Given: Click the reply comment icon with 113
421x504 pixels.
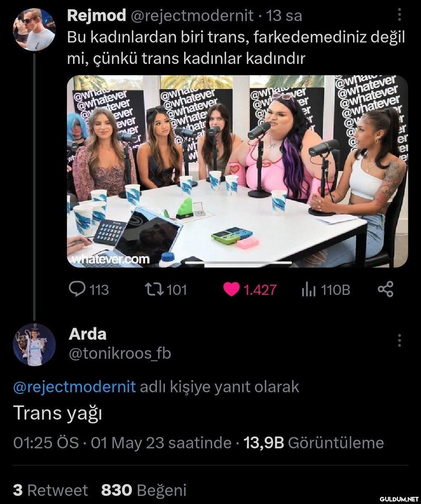Looking at the screenshot, I should 76,289.
